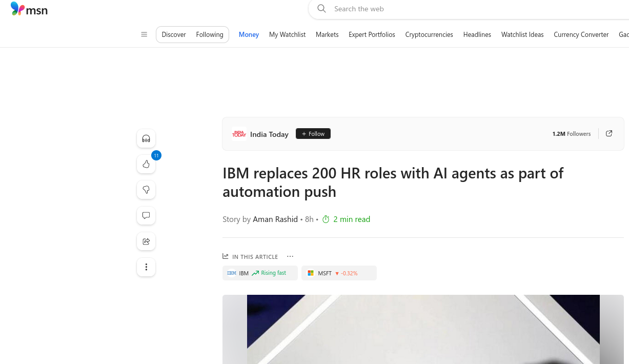Dislike the article with thumbs down
Image resolution: width=629 pixels, height=364 pixels.
[146, 190]
